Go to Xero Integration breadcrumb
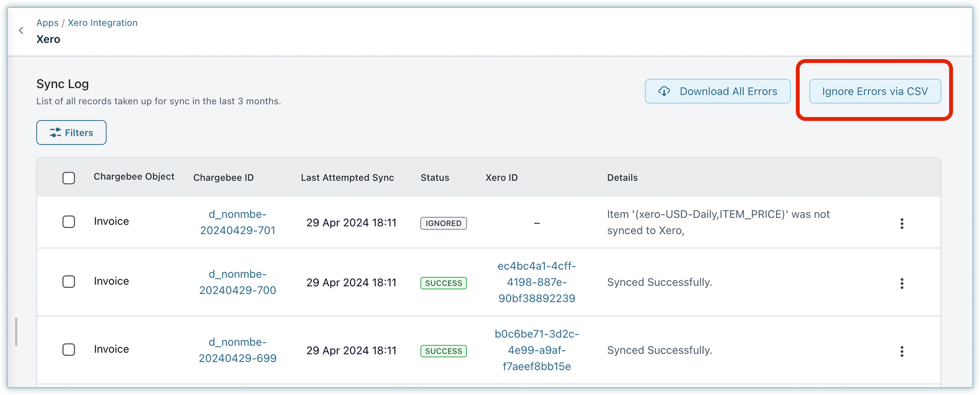 click(x=103, y=23)
